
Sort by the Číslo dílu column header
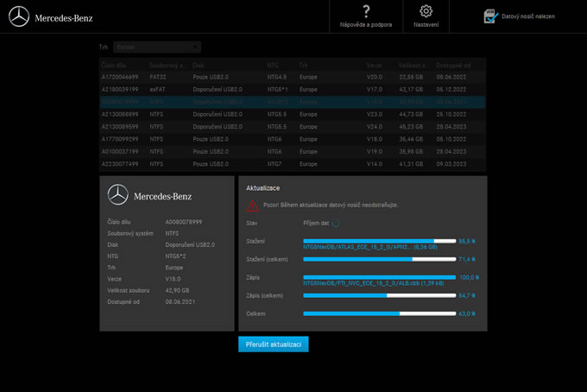(x=114, y=66)
